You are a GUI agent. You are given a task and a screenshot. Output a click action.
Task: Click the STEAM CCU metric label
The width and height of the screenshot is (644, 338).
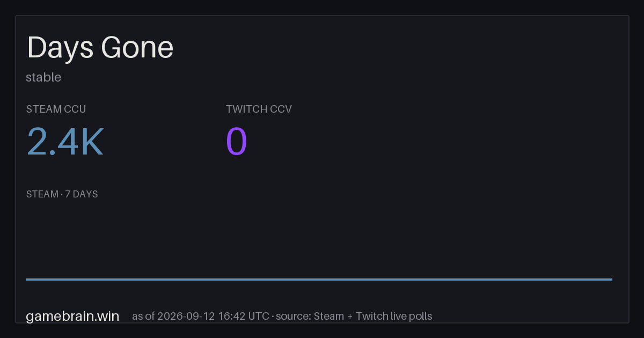56,109
